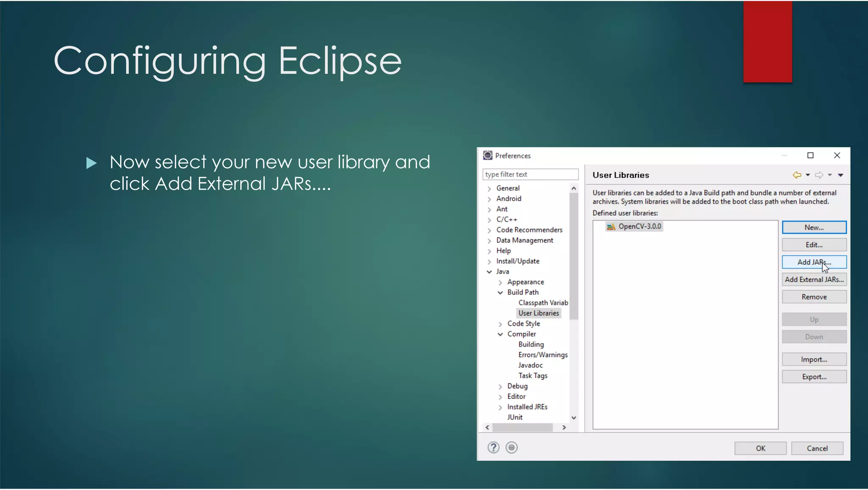Click the New... button
The image size is (868, 490).
(x=814, y=227)
